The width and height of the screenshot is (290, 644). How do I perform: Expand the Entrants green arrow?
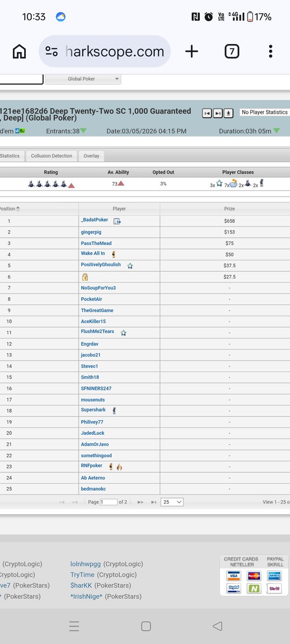coord(83,131)
